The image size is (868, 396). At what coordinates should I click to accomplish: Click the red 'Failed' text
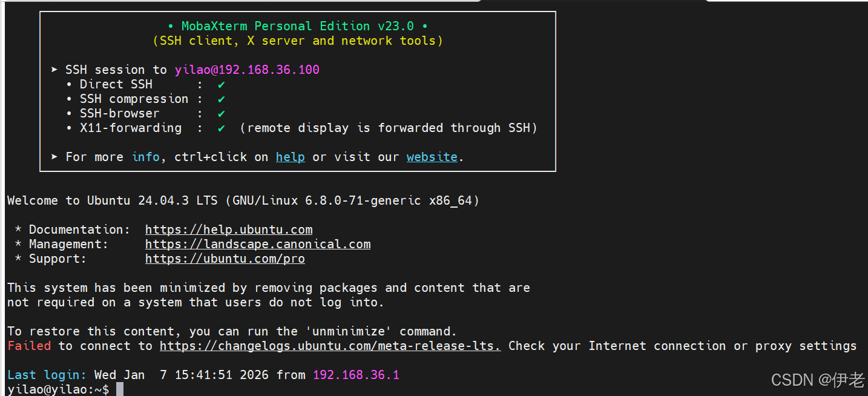(29, 346)
